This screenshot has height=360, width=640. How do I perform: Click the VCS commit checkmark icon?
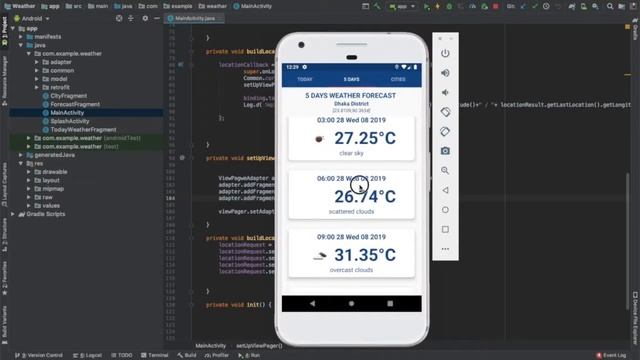click(x=534, y=7)
